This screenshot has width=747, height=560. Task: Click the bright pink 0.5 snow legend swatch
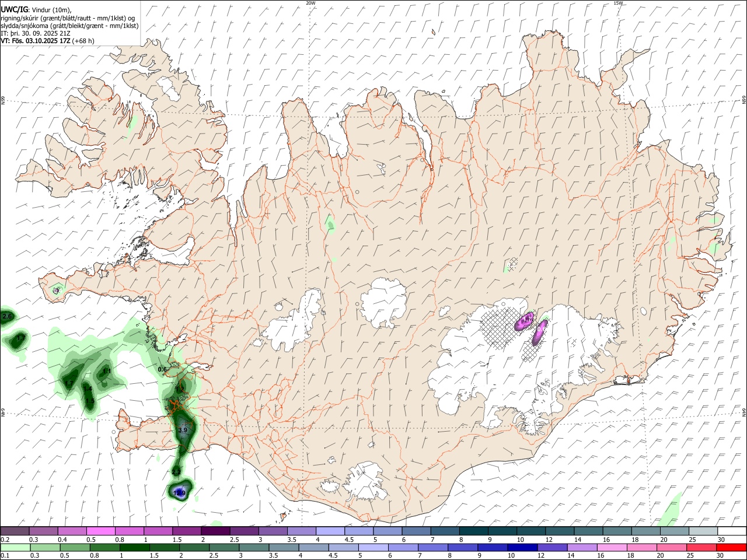click(100, 531)
